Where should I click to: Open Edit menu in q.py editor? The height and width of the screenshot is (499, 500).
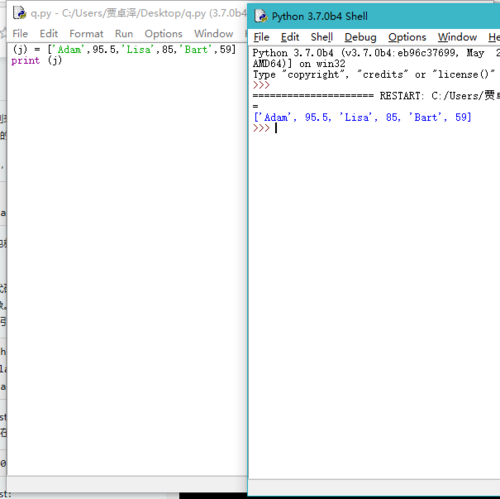[x=49, y=34]
